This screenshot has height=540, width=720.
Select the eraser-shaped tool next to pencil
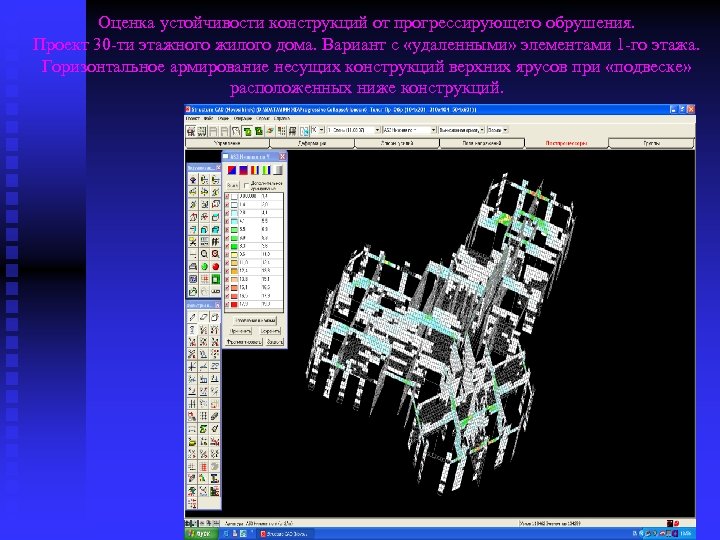pyautogui.click(x=204, y=317)
